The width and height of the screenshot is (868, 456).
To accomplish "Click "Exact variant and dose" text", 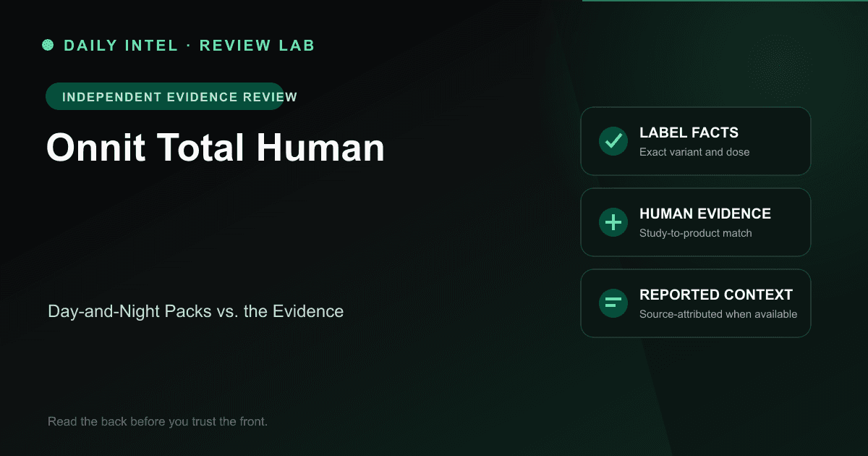I will 694,152.
